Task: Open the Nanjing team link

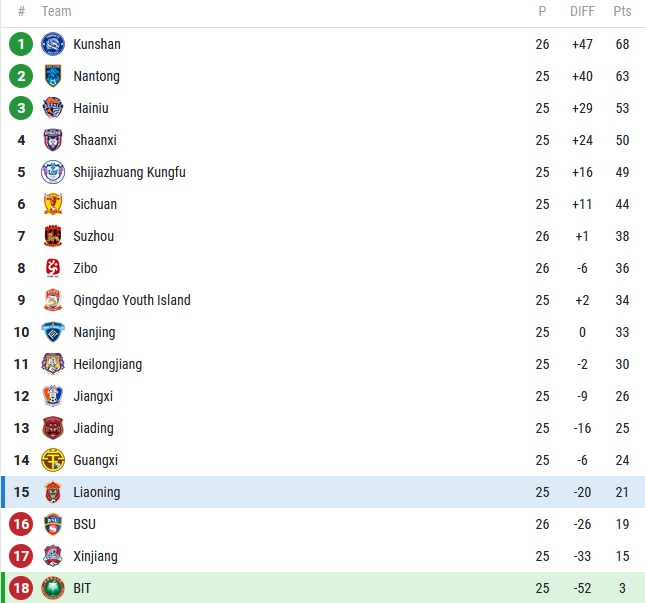Action: (x=94, y=332)
